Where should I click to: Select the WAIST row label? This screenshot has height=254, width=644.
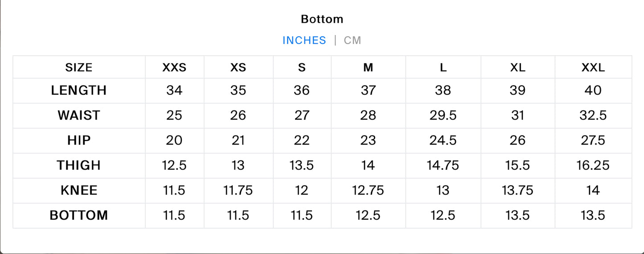pos(79,116)
